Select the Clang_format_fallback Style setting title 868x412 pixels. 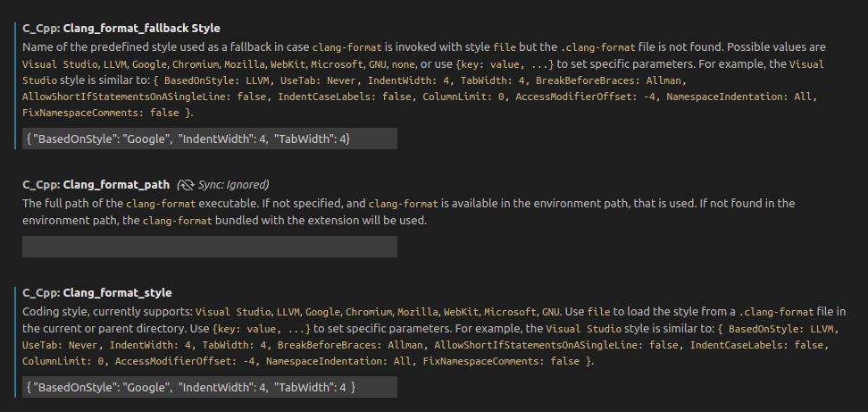(x=121, y=29)
